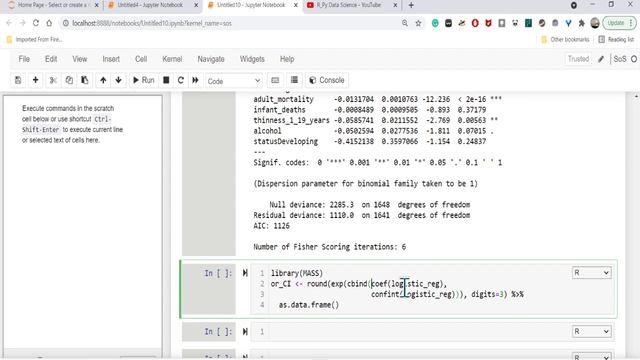Switch to R_Py Data Science YouTube tab
640x360 pixels.
click(x=348, y=5)
